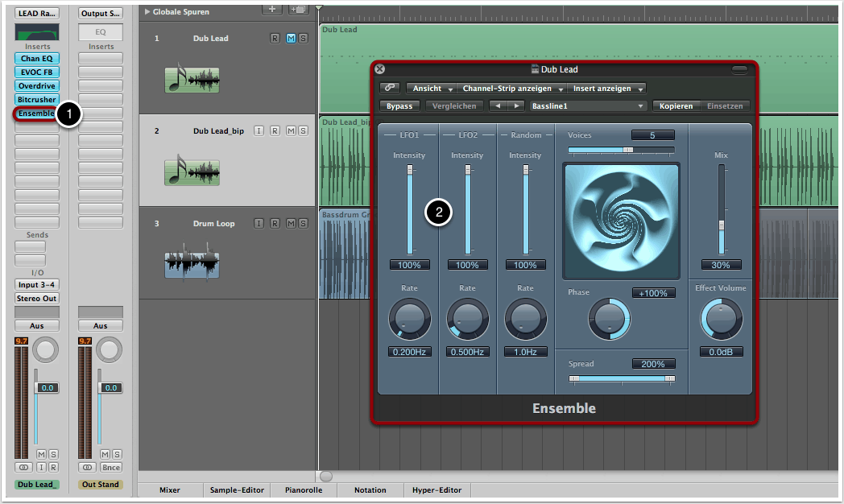The height and width of the screenshot is (504, 844).
Task: Click the Dub Lead track instrument icon
Action: point(192,80)
